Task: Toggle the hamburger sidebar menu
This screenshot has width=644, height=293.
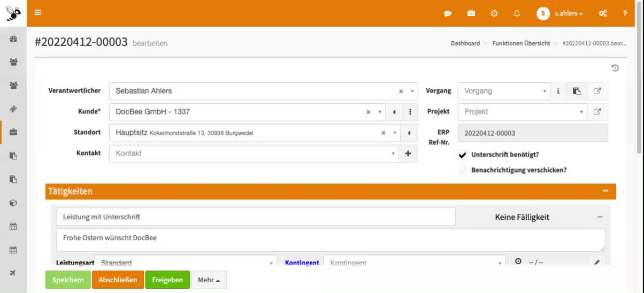Action: pos(37,13)
